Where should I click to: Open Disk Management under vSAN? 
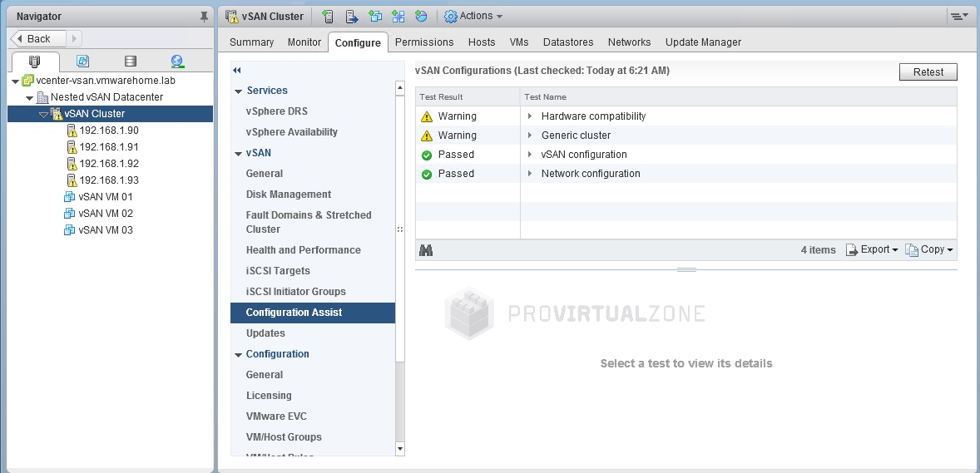[289, 195]
